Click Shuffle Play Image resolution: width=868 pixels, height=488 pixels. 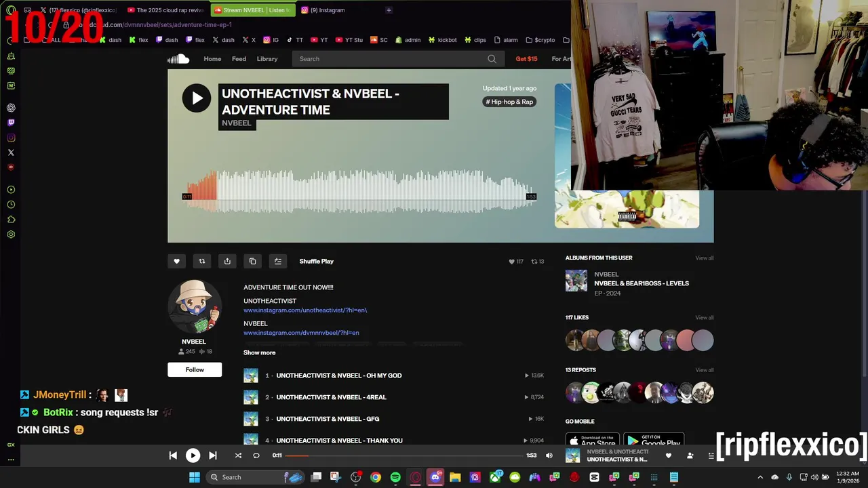pos(317,261)
